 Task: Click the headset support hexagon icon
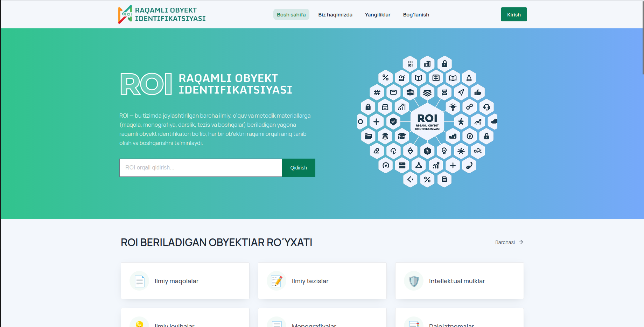coord(486,107)
